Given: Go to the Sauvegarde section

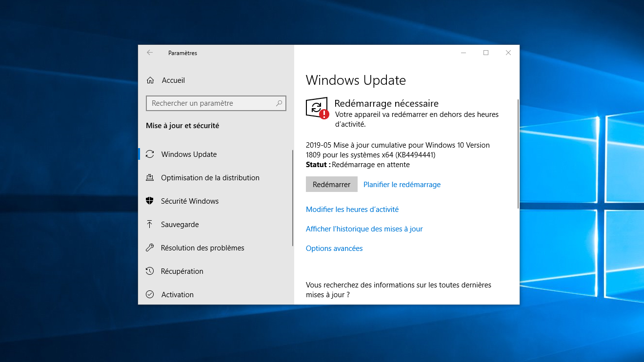Looking at the screenshot, I should 215,224.
